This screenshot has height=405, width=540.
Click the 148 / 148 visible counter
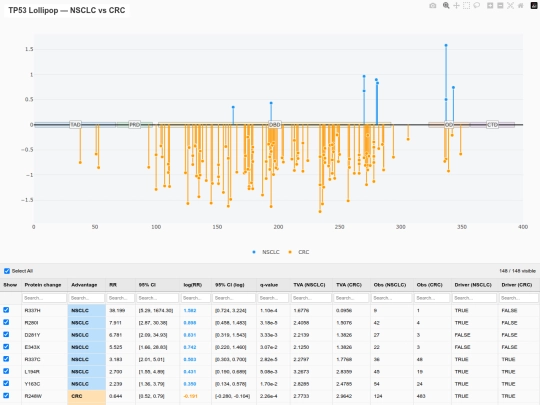(517, 271)
